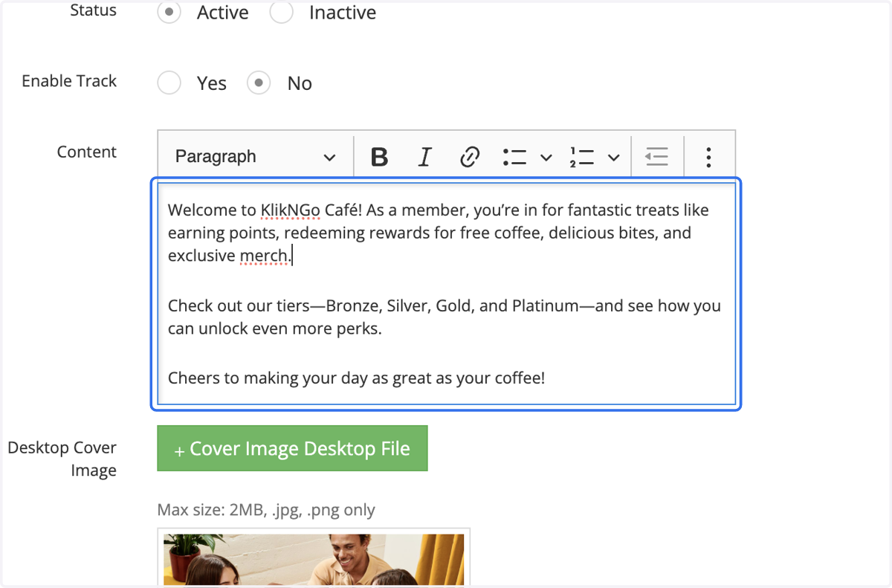Click the Enable Track field label
The image size is (892, 588).
[x=69, y=81]
